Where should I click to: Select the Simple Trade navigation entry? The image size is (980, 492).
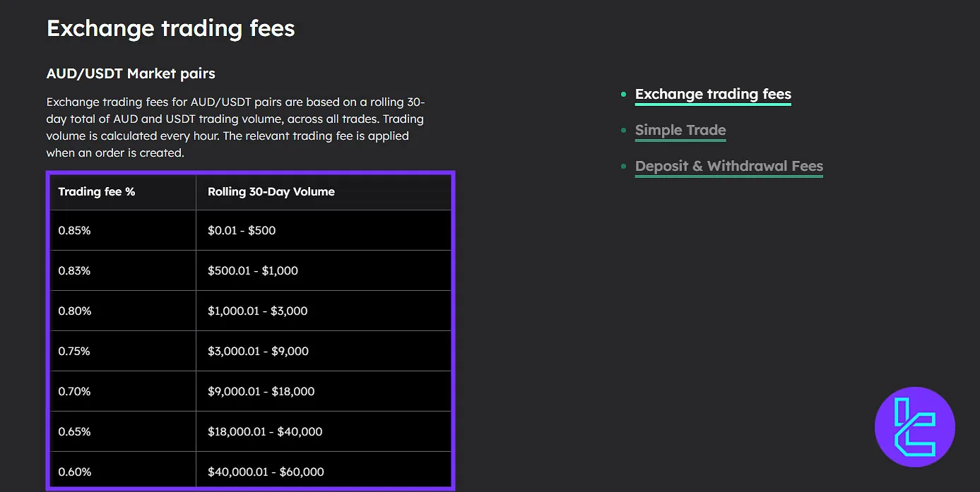[x=680, y=130]
